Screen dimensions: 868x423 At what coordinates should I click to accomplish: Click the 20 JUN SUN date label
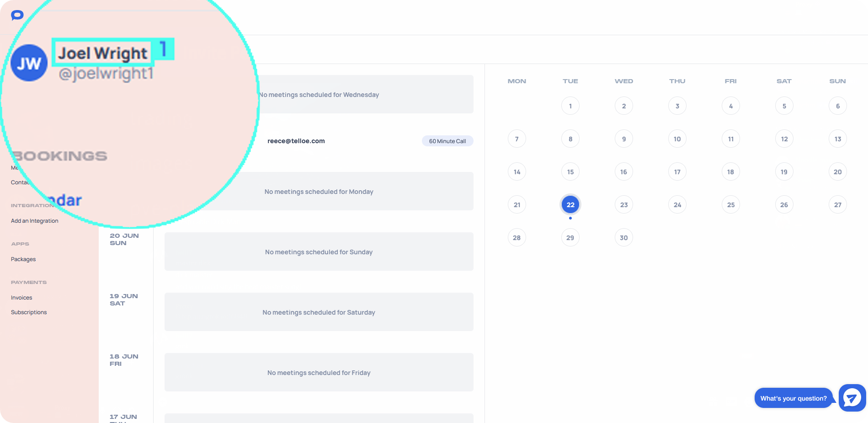tap(124, 239)
